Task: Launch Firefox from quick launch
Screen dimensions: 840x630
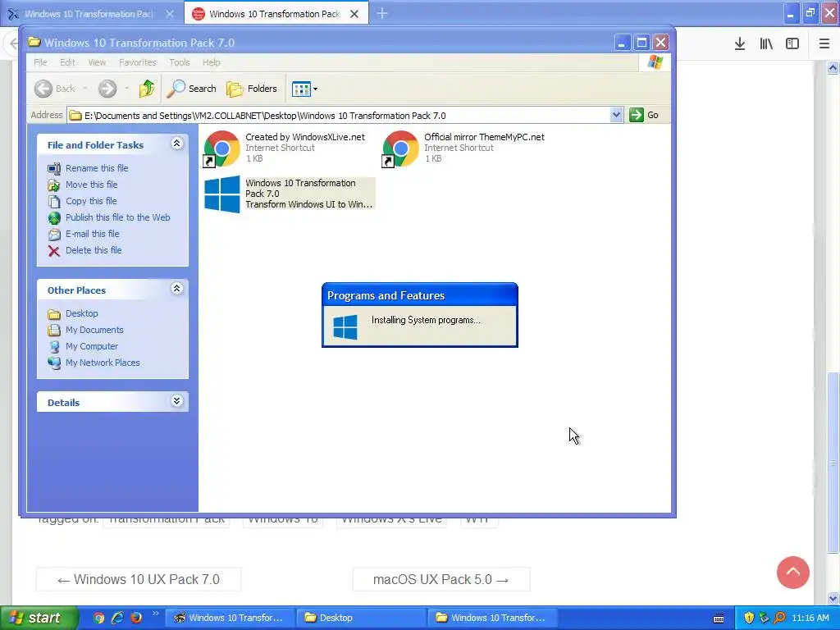Action: 137,618
